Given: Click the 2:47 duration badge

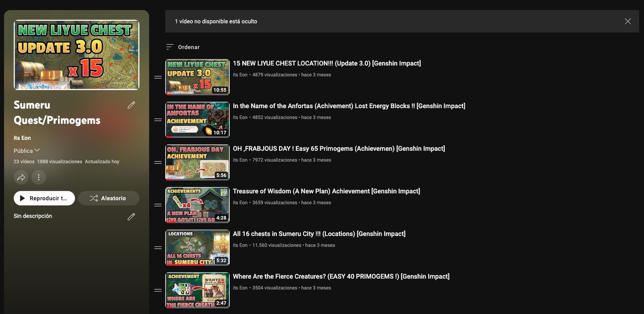Looking at the screenshot, I should (x=221, y=303).
